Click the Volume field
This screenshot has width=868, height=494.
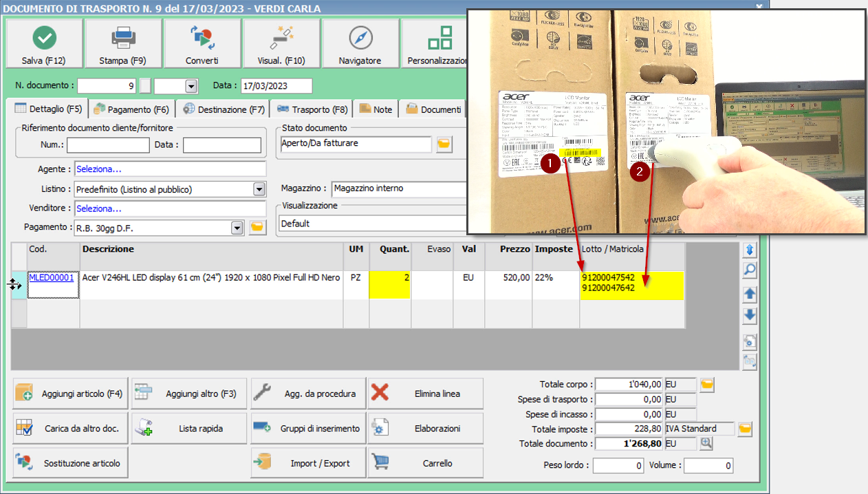click(708, 466)
